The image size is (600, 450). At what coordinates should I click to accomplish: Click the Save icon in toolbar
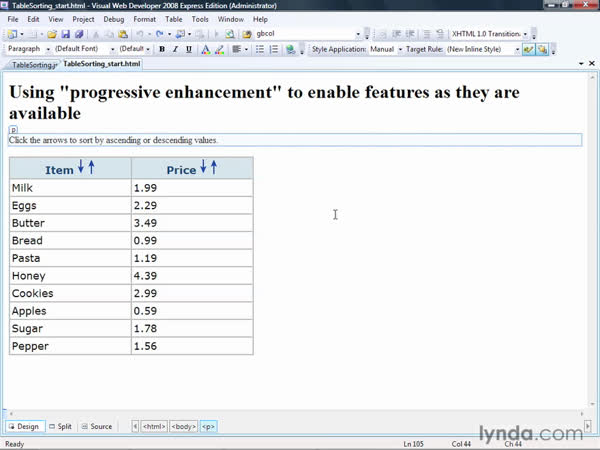pyautogui.click(x=67, y=33)
